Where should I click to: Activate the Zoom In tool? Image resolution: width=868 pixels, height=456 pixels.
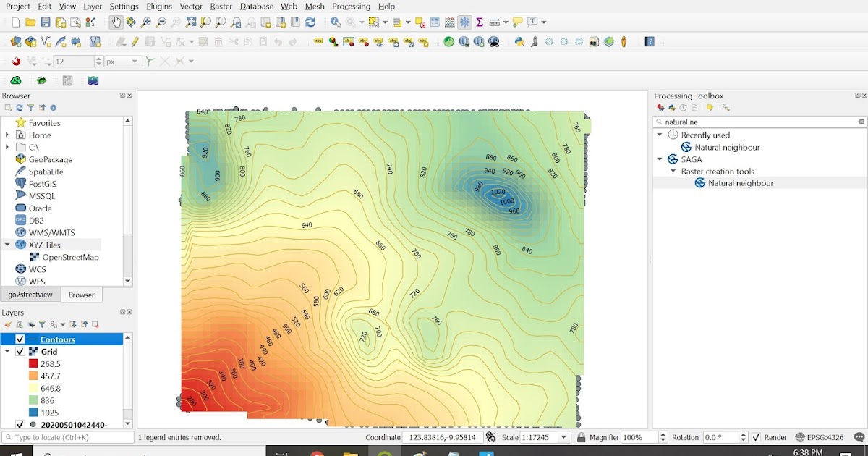tap(148, 22)
